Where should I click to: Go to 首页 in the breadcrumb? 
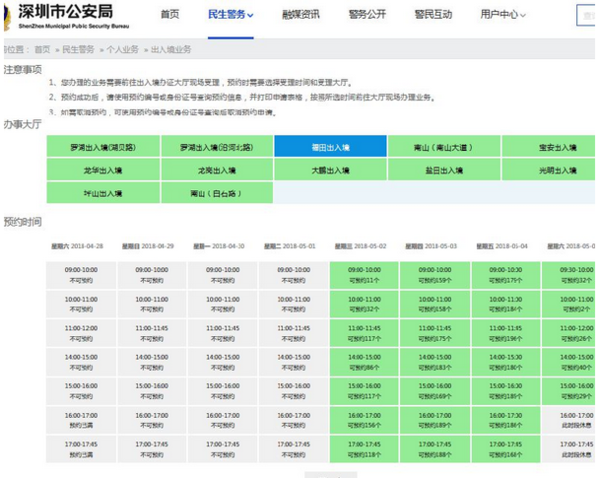[x=42, y=49]
